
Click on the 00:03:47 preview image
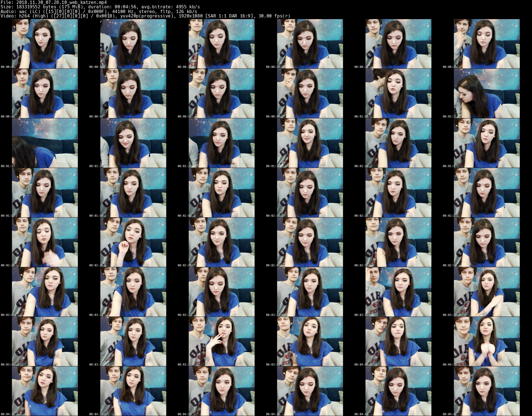tap(133, 341)
